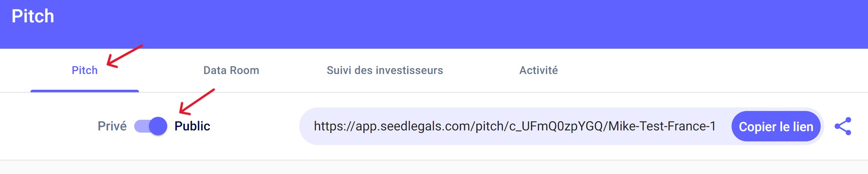Toggle the Privé/Public visibility switch
Viewport: 868px width, 174px height.
coord(151,126)
